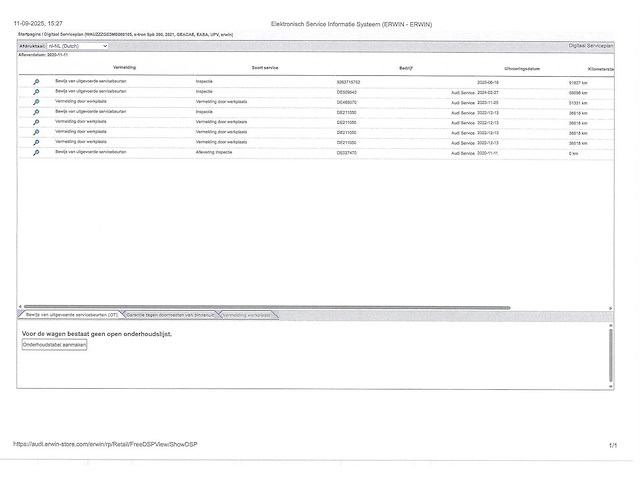
Task: Click the 'Bedrijf' column header
Action: click(x=406, y=68)
